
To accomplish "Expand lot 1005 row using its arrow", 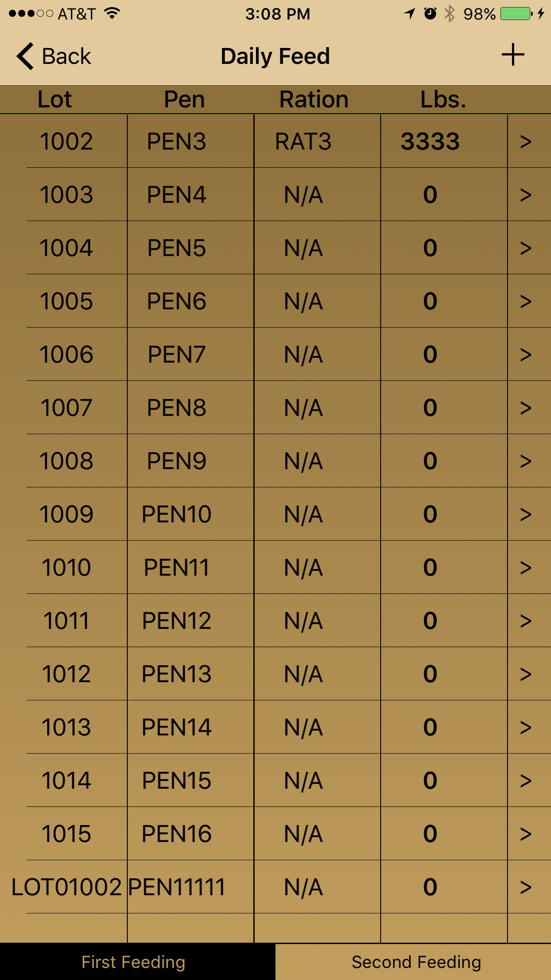I will 526,301.
